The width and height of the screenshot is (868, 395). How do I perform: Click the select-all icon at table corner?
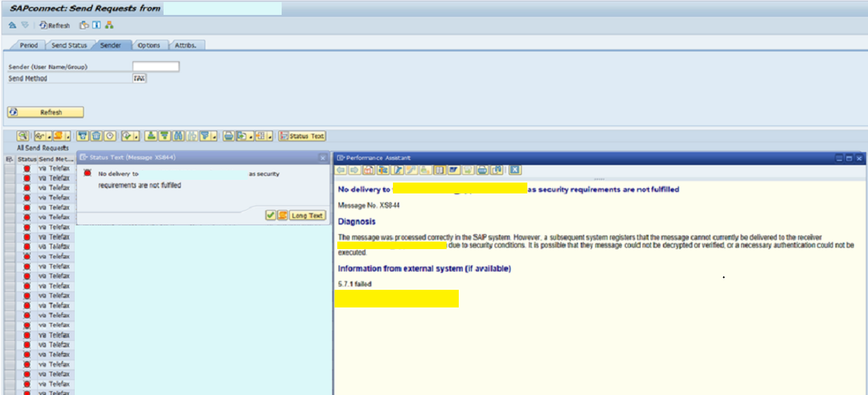point(10,159)
